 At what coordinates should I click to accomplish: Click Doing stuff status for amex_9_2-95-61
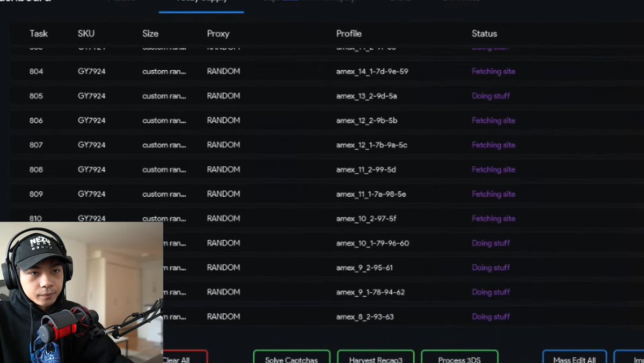pos(491,268)
